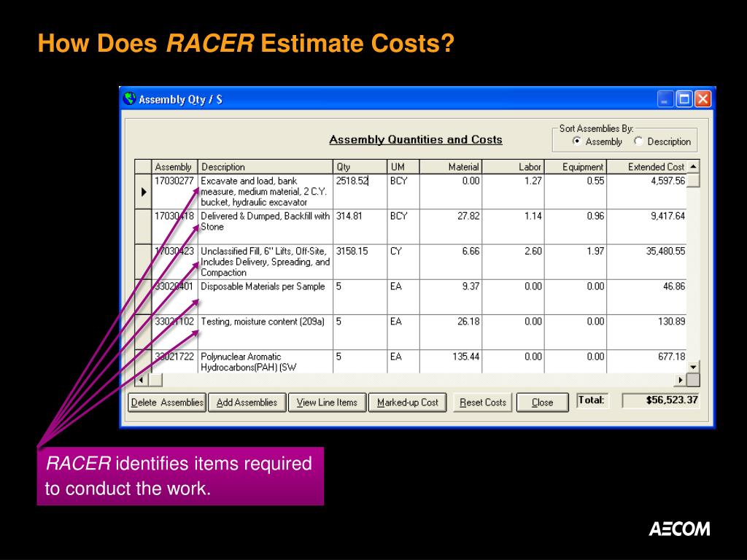
Task: Click the Equipment column header
Action: 576,167
